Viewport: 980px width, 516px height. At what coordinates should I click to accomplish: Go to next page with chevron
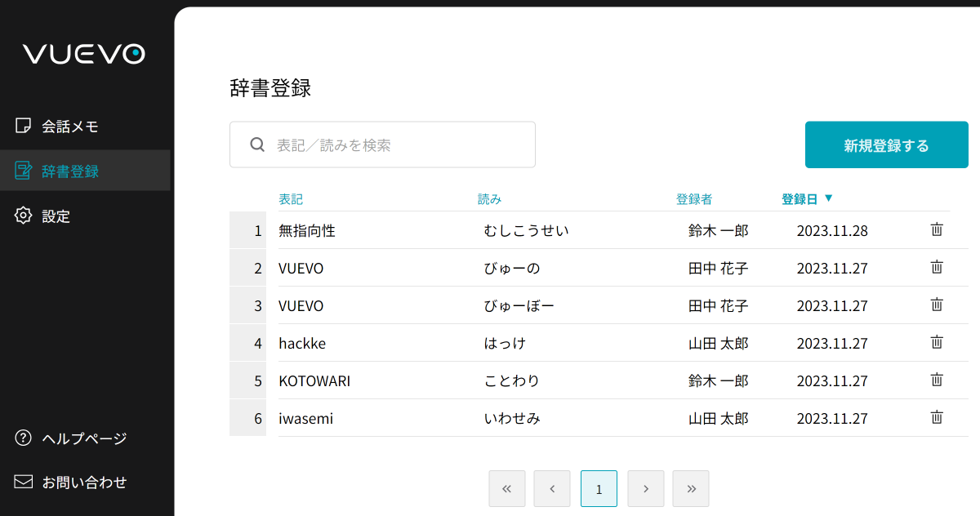click(x=646, y=488)
